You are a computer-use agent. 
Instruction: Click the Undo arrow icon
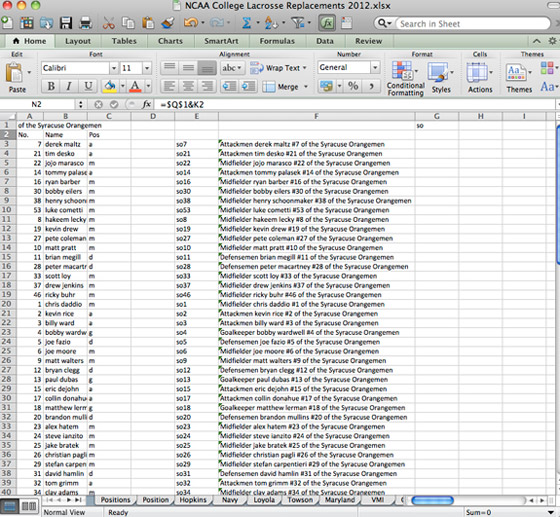pos(191,23)
